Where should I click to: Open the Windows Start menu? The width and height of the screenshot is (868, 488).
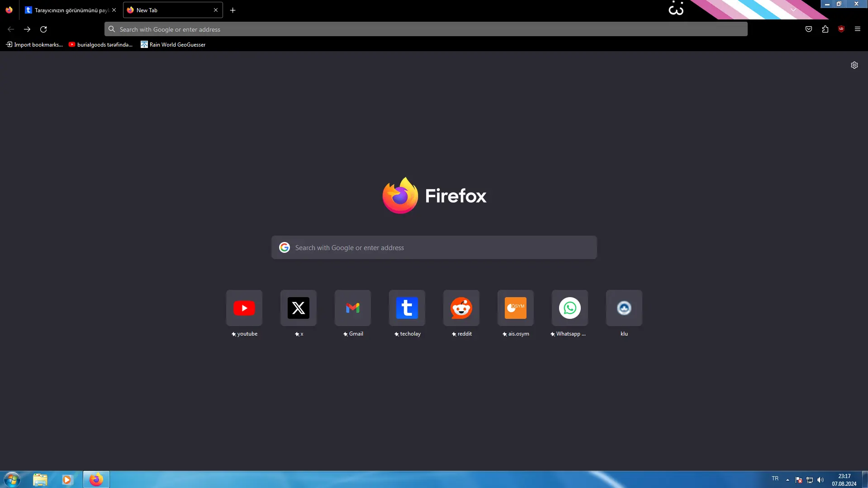point(12,479)
